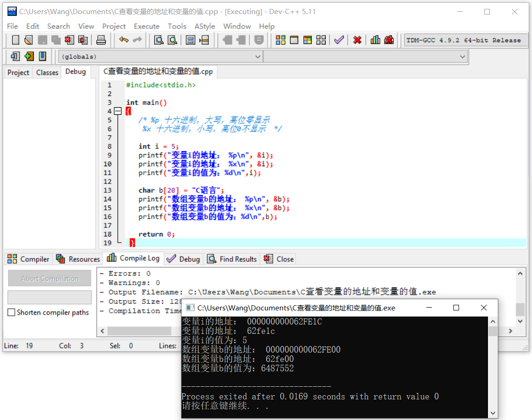Click the Close file toolbar icon
The image size is (532, 420).
(x=69, y=40)
